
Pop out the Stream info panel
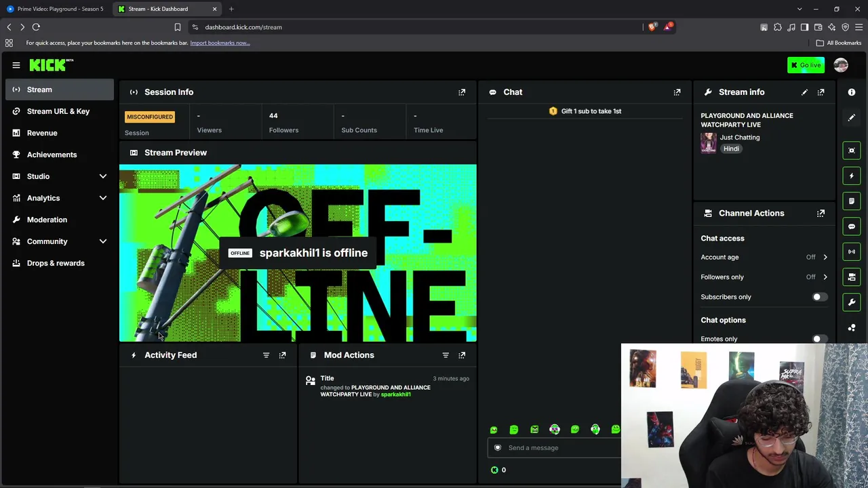pyautogui.click(x=821, y=92)
